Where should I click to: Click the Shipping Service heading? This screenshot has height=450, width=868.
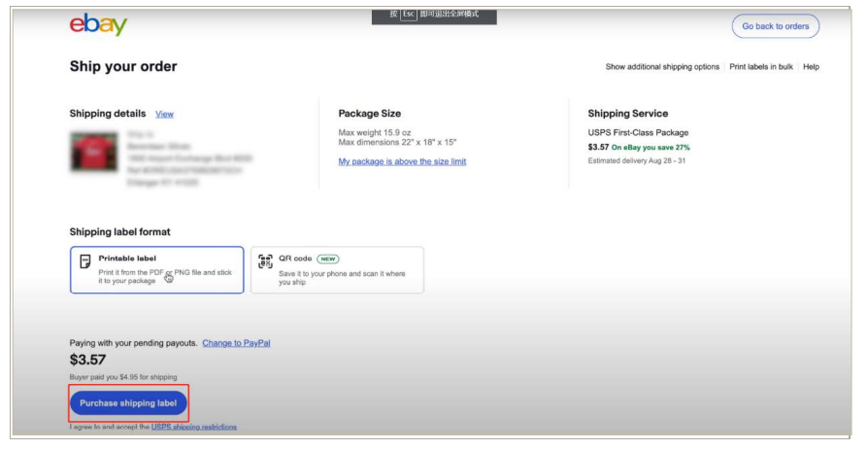628,114
